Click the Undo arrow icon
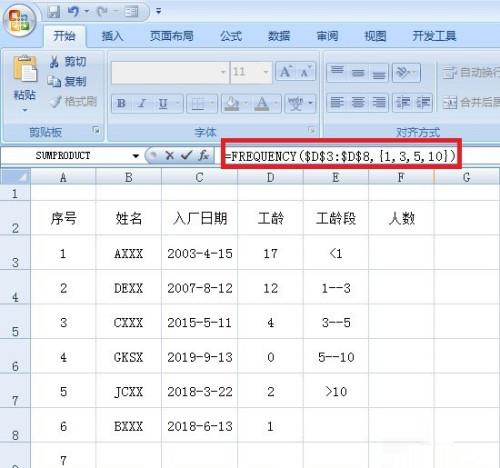 pos(73,12)
